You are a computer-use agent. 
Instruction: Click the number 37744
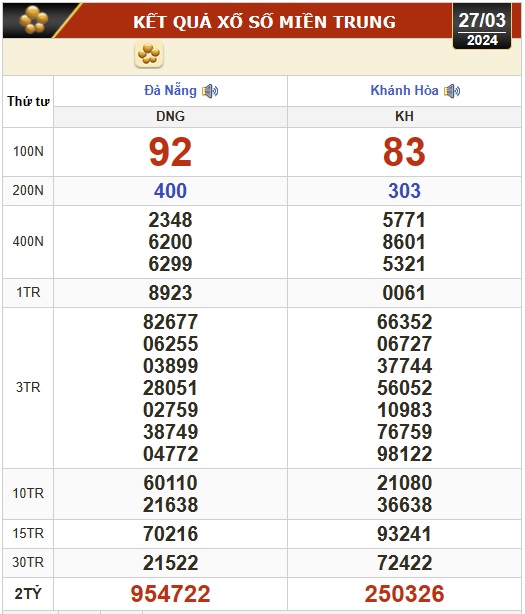click(x=404, y=366)
